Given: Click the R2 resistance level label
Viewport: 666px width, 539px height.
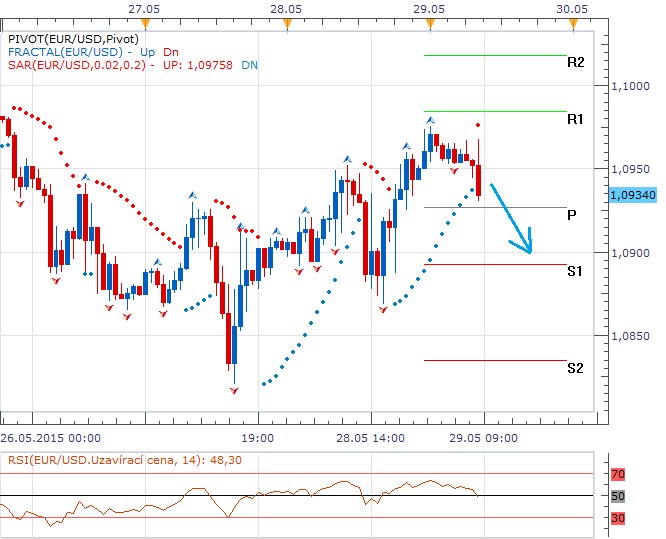Looking at the screenshot, I should 575,62.
